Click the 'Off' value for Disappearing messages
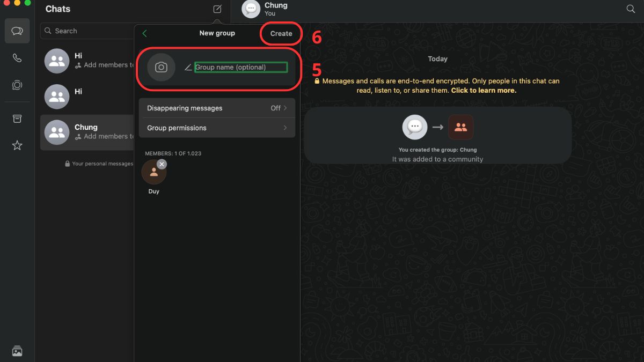Screen dimensions: 644x362 (275, 108)
